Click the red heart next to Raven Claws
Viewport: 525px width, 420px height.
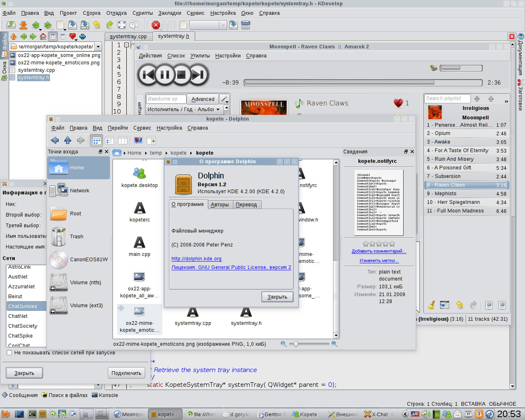pyautogui.click(x=398, y=103)
